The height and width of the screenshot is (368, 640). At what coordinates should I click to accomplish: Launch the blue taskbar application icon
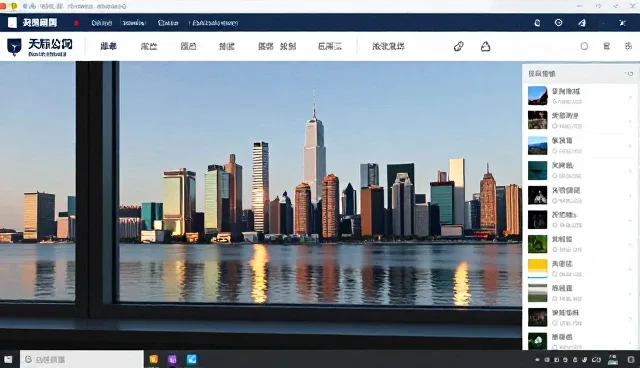coord(191,359)
